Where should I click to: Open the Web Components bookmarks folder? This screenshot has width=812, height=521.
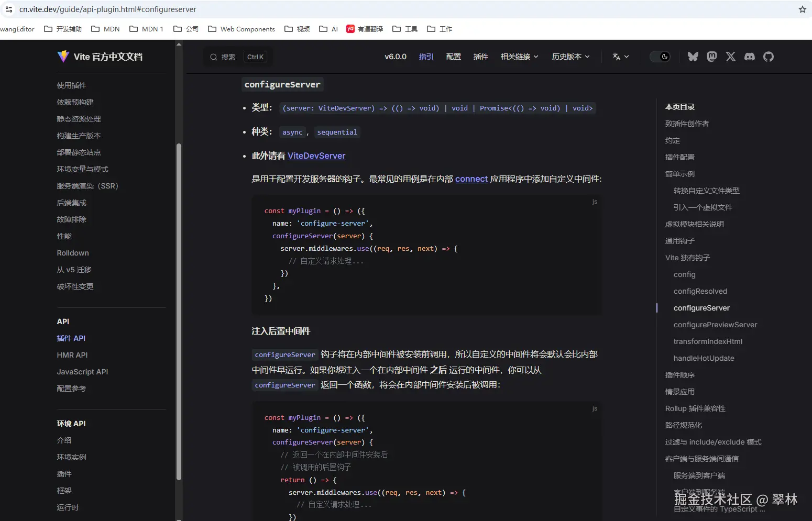(242, 29)
